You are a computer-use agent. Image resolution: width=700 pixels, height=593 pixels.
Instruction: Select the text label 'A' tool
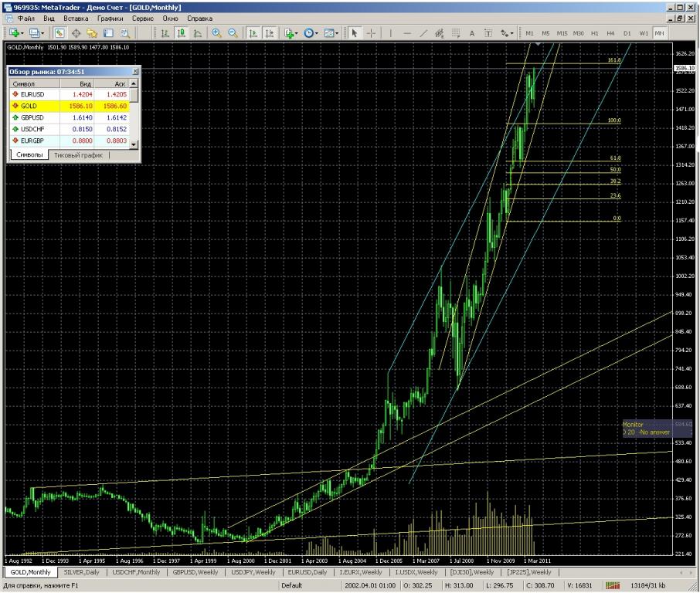472,33
